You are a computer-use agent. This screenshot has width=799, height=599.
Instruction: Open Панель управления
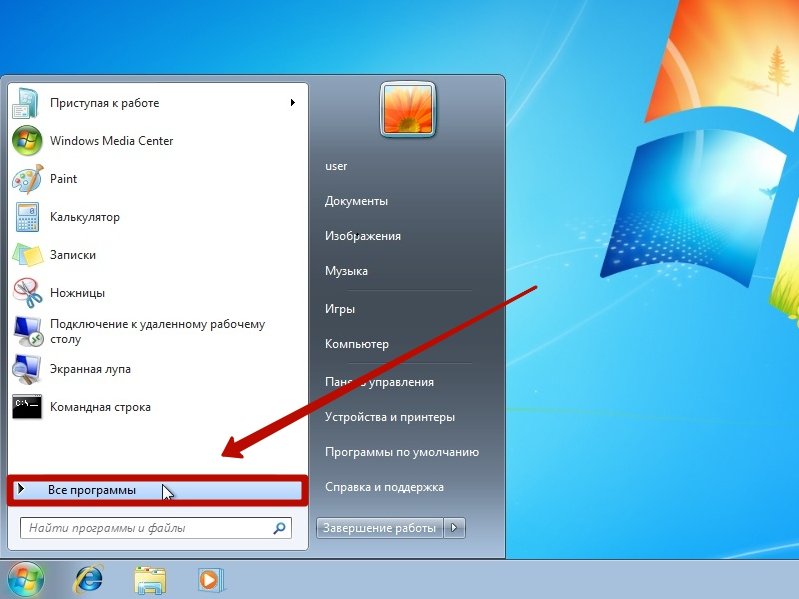pos(380,382)
